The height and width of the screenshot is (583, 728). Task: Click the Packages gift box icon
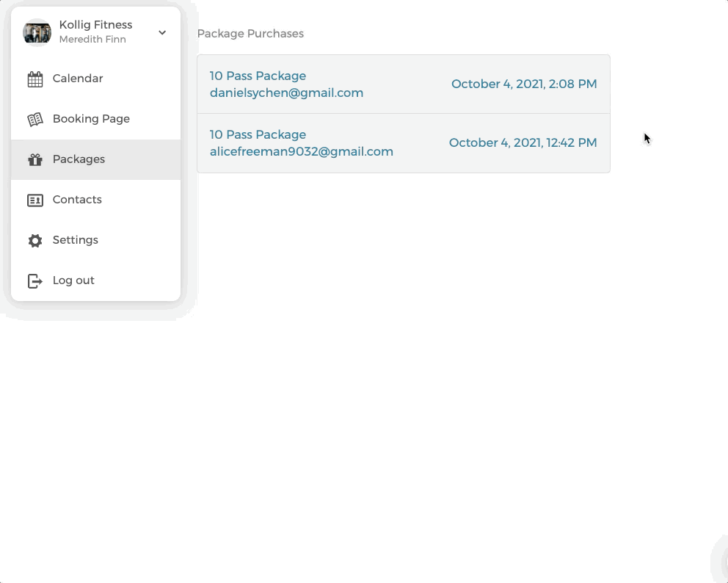pos(34,160)
